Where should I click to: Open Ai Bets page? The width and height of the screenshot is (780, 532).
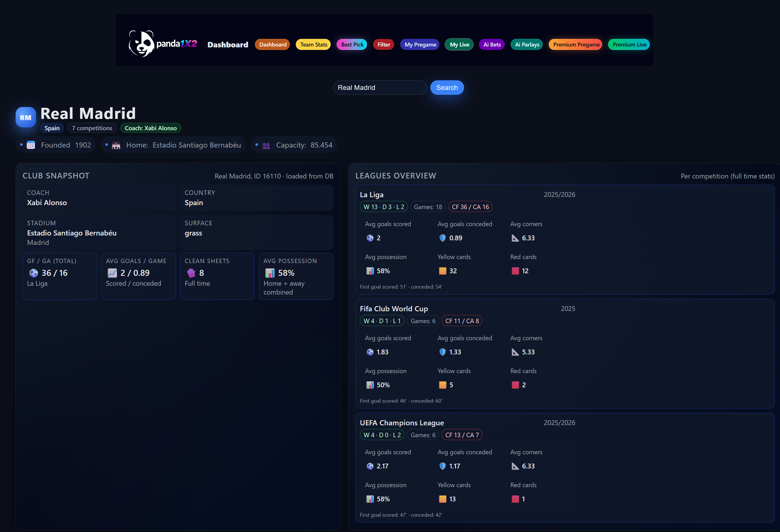tap(492, 44)
